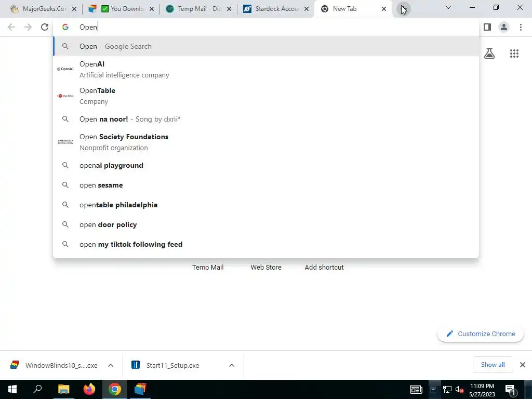532x399 pixels.
Task: Select the Open - Google Search suggestion
Action: tap(266, 46)
